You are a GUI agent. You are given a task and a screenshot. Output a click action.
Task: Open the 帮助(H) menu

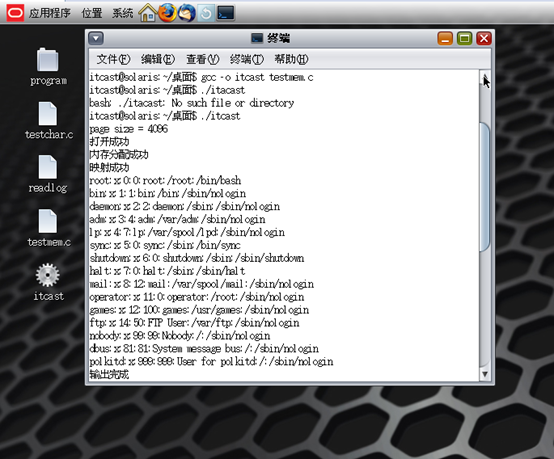(x=291, y=59)
